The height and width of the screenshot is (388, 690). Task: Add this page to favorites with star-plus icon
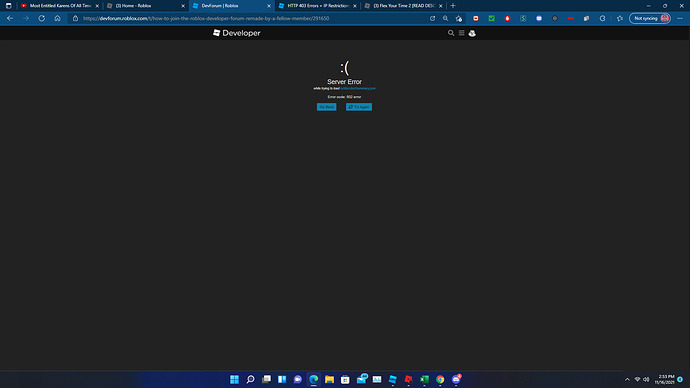click(459, 18)
